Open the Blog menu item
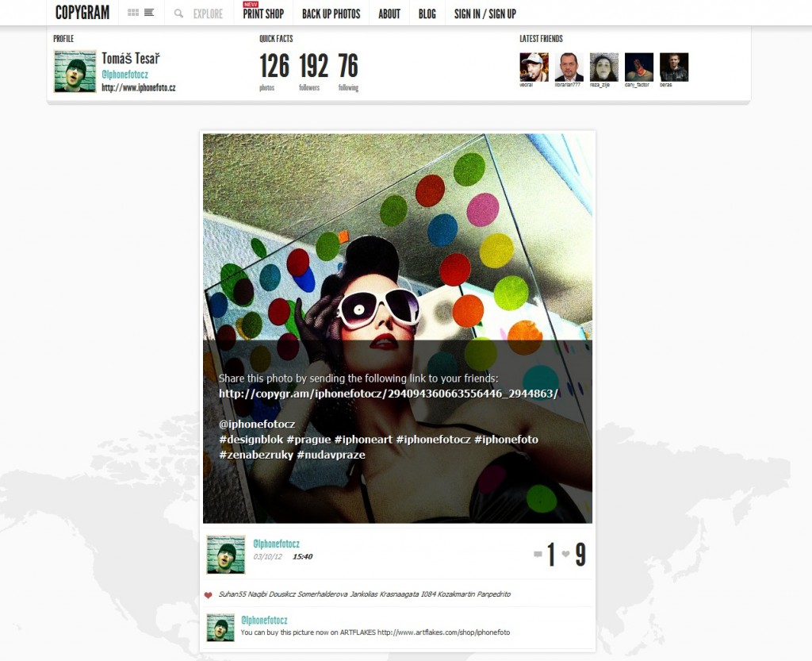Image resolution: width=812 pixels, height=661 pixels. click(427, 14)
